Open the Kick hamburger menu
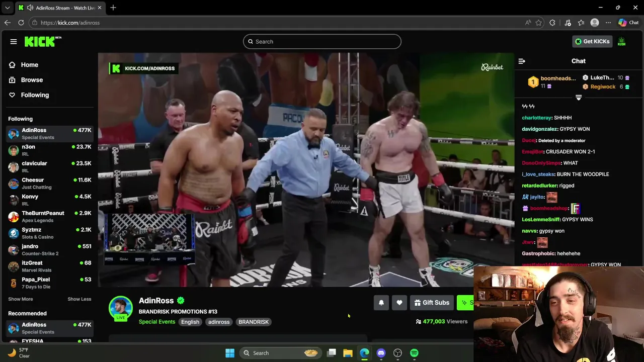 pyautogui.click(x=14, y=42)
